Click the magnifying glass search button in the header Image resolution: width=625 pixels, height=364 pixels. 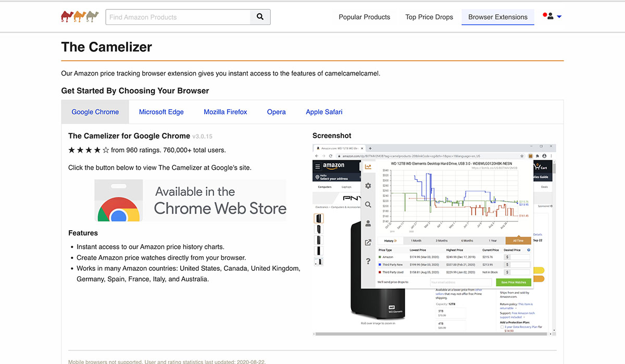(260, 17)
